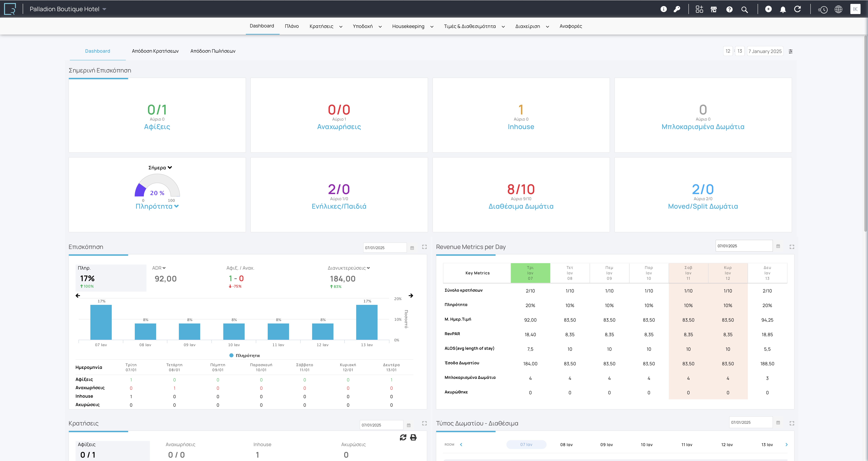Open calendar icon for Τύπος Δωματίου panel

(778, 423)
